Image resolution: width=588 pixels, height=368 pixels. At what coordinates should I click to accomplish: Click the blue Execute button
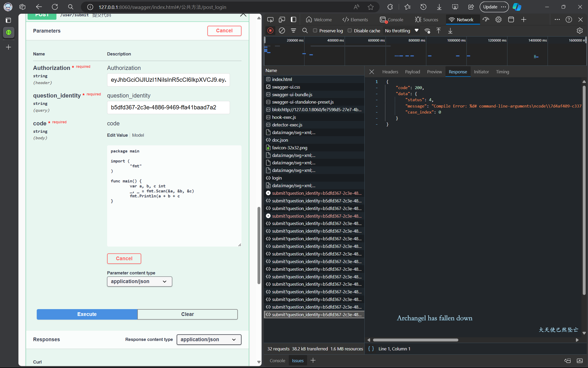tap(87, 314)
